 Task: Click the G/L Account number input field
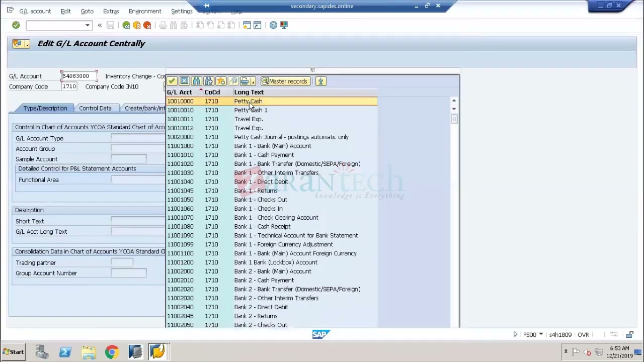(79, 76)
